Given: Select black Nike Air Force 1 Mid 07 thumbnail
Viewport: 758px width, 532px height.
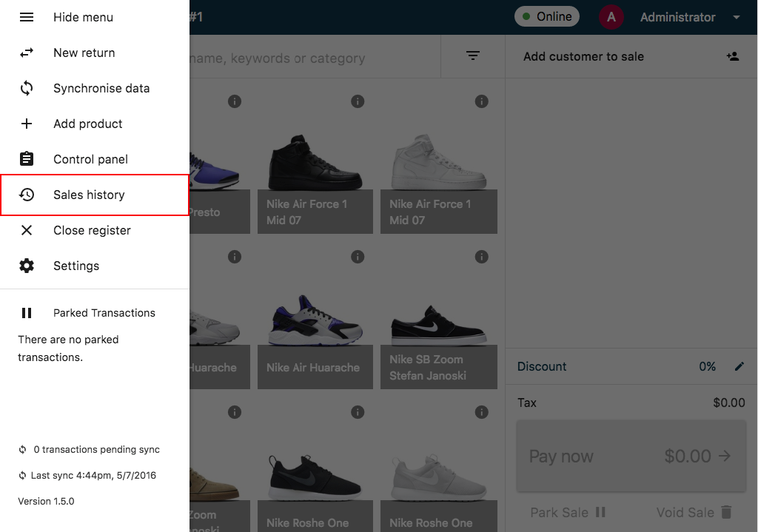Looking at the screenshot, I should [x=315, y=162].
